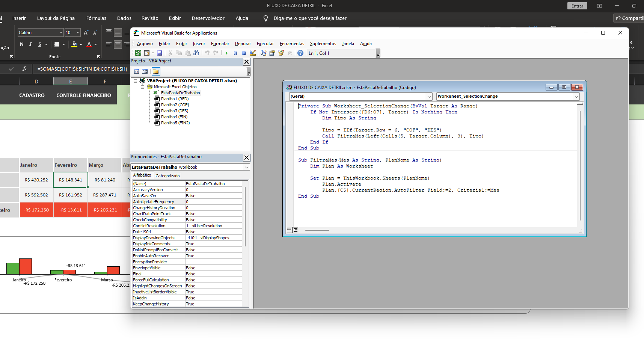Click the borders icon in Excel ribbon

pos(57,44)
